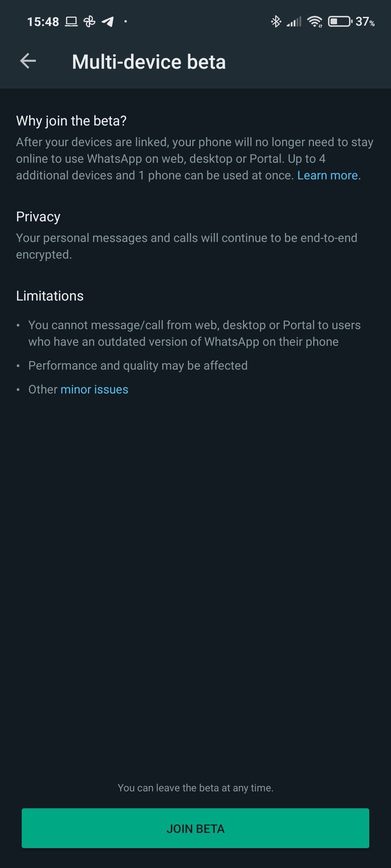Open the minor issues link
391x868 pixels.
tap(94, 390)
